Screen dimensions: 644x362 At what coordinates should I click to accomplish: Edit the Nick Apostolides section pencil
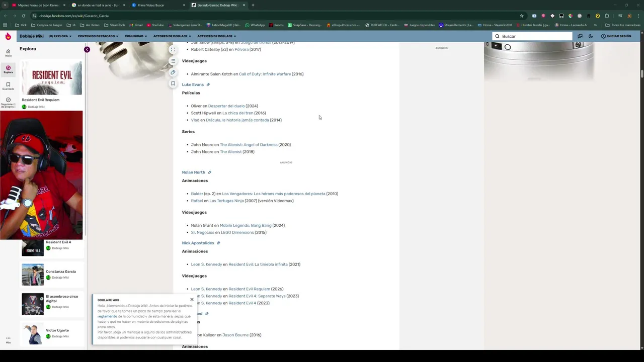(x=218, y=243)
